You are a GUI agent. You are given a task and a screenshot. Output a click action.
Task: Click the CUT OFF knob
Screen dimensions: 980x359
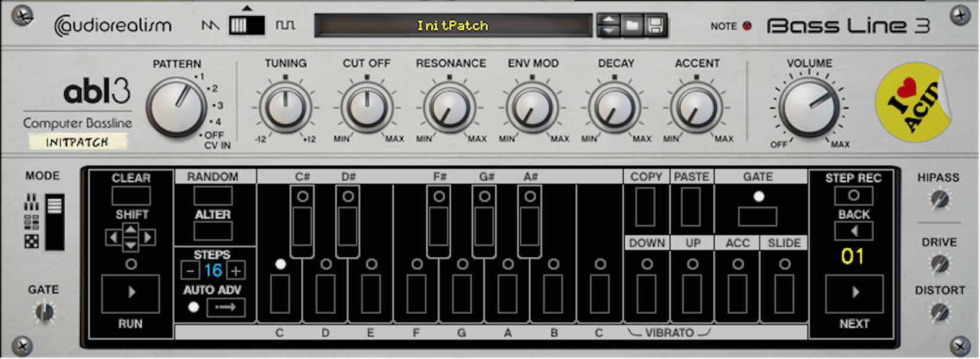366,108
